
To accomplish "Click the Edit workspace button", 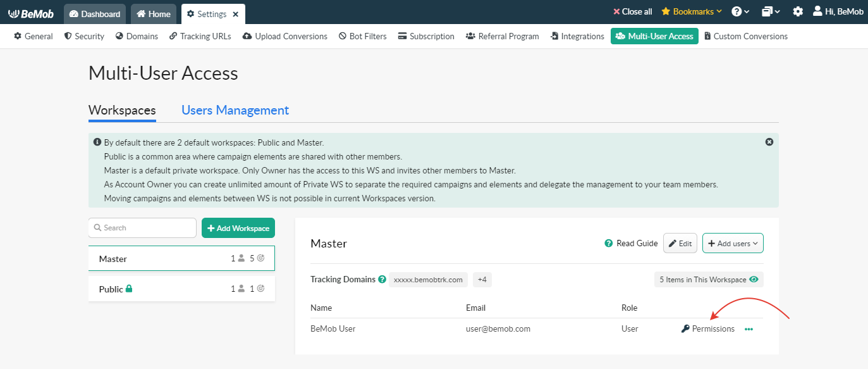I will [680, 243].
